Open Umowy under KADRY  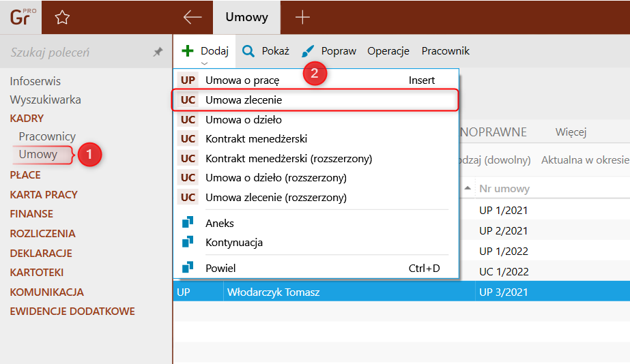click(x=38, y=155)
